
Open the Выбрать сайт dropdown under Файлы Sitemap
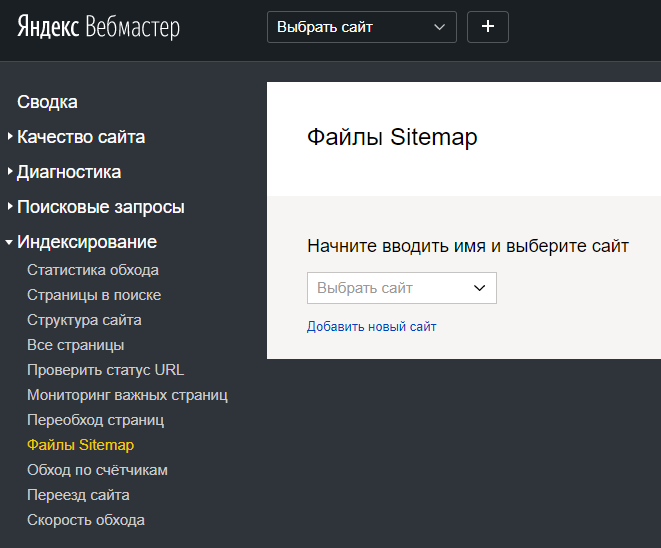[402, 288]
